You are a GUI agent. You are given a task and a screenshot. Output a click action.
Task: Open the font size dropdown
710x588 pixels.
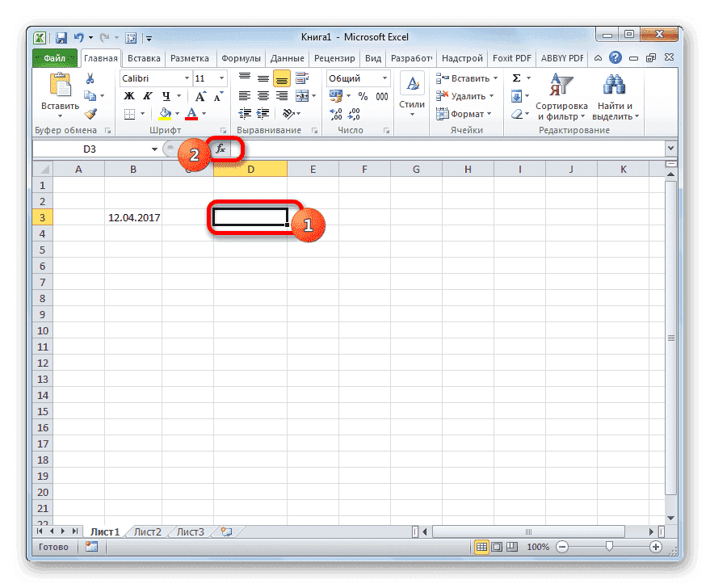coord(223,78)
